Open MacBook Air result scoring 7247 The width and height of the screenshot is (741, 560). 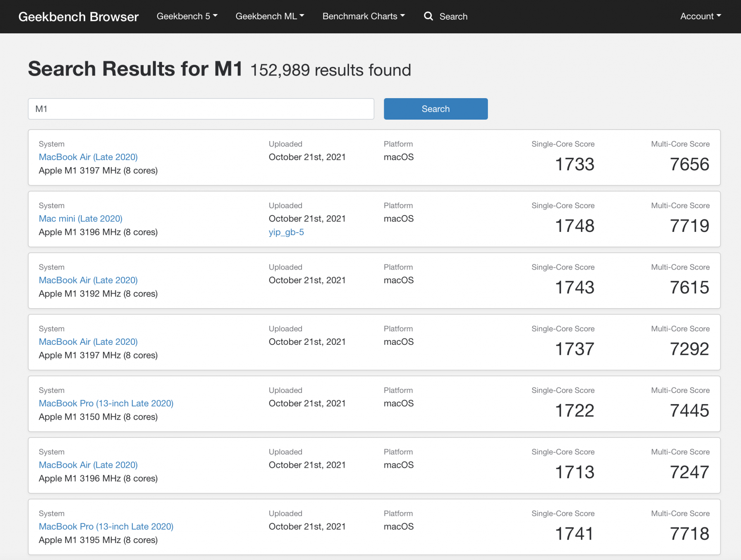pyautogui.click(x=88, y=465)
